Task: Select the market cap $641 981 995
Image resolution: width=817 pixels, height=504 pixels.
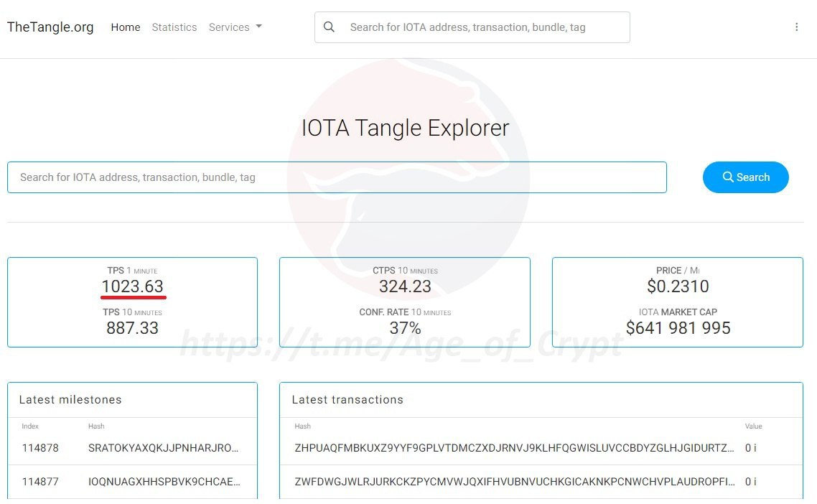Action: tap(678, 328)
